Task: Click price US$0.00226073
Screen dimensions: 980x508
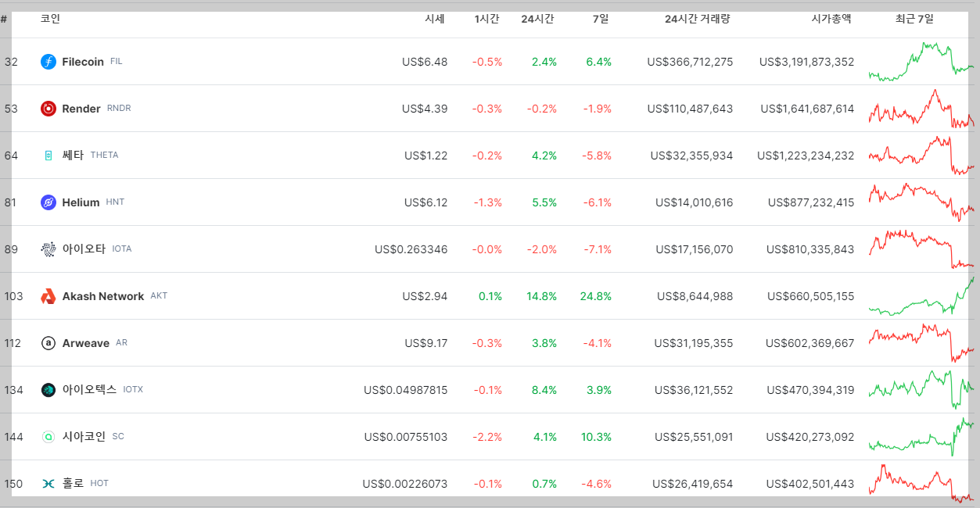Action: point(405,484)
